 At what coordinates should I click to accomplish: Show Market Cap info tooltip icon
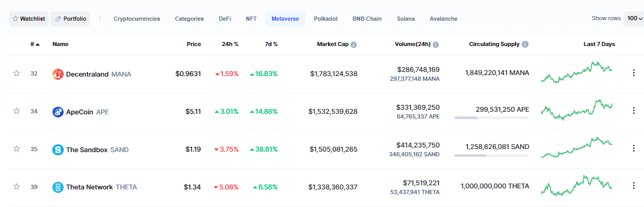[x=354, y=45]
